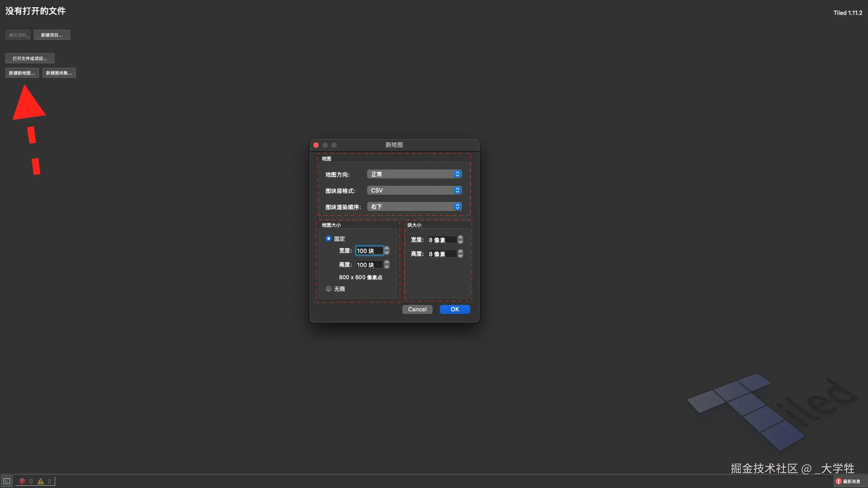Click the 新建新地图 button
Screen dimensions: 868x488
coord(22,73)
